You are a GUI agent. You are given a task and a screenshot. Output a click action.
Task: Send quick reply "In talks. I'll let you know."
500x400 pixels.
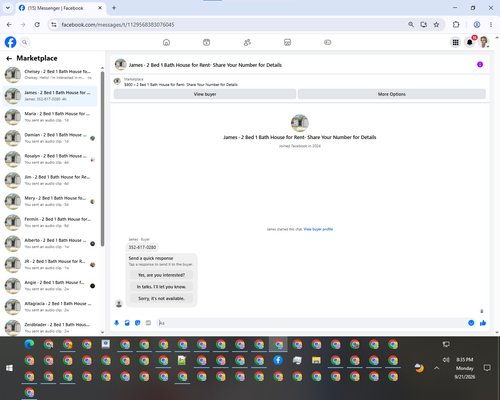161,287
